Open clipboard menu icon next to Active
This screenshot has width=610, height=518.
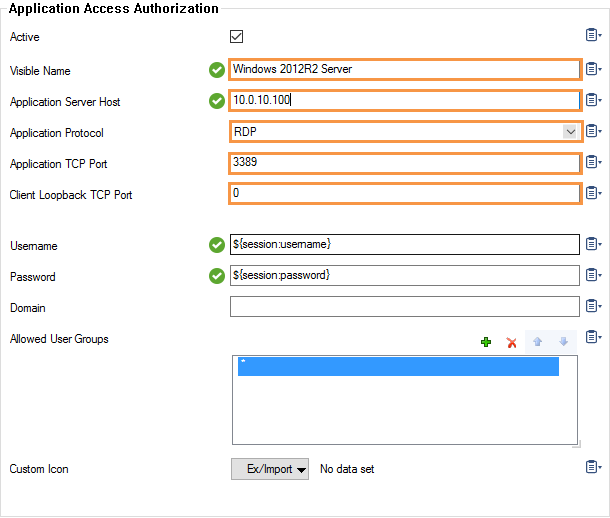(593, 35)
